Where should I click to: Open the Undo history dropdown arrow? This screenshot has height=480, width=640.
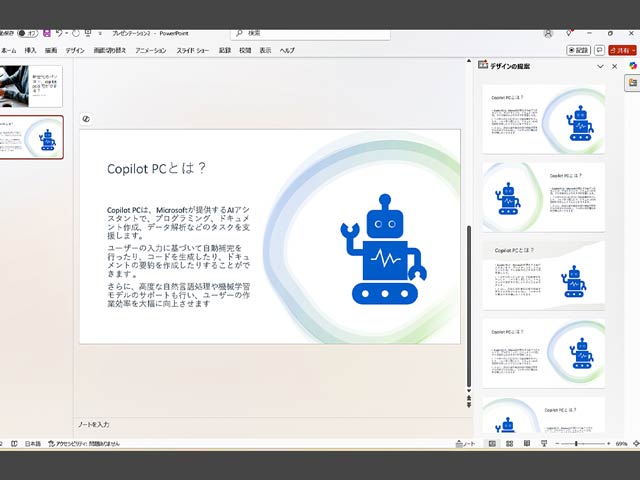click(x=67, y=33)
